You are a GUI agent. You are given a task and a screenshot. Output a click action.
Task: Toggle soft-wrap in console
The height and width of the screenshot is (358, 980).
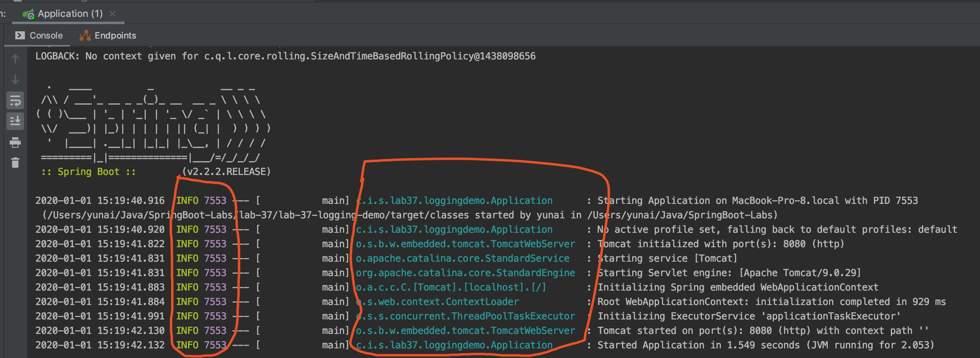15,100
